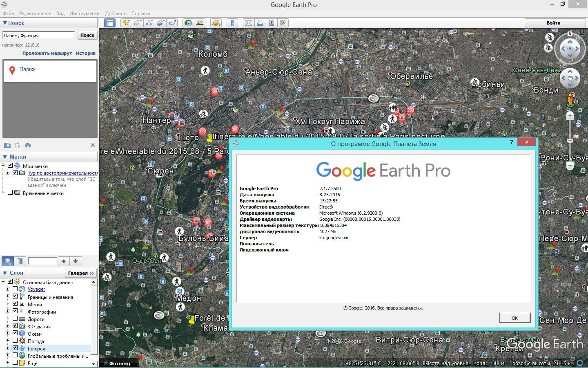Click the N north indicator on the compass
Viewport: 588px width, 368px height.
[x=570, y=34]
